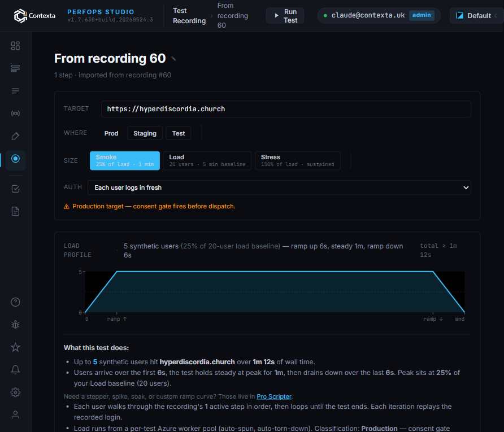The width and height of the screenshot is (504, 432).
Task: Select Prod environment
Action: click(x=111, y=133)
